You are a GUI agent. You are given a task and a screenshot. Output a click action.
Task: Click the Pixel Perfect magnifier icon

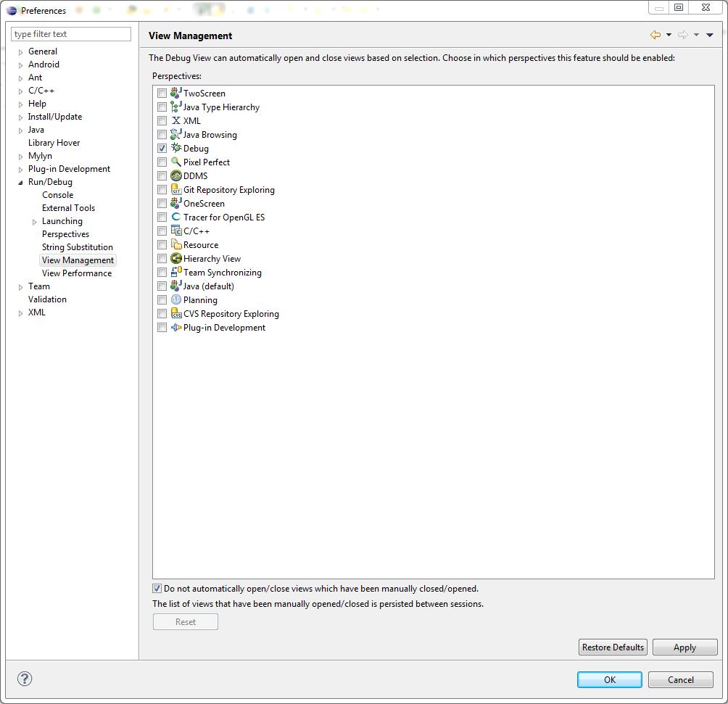(x=176, y=162)
